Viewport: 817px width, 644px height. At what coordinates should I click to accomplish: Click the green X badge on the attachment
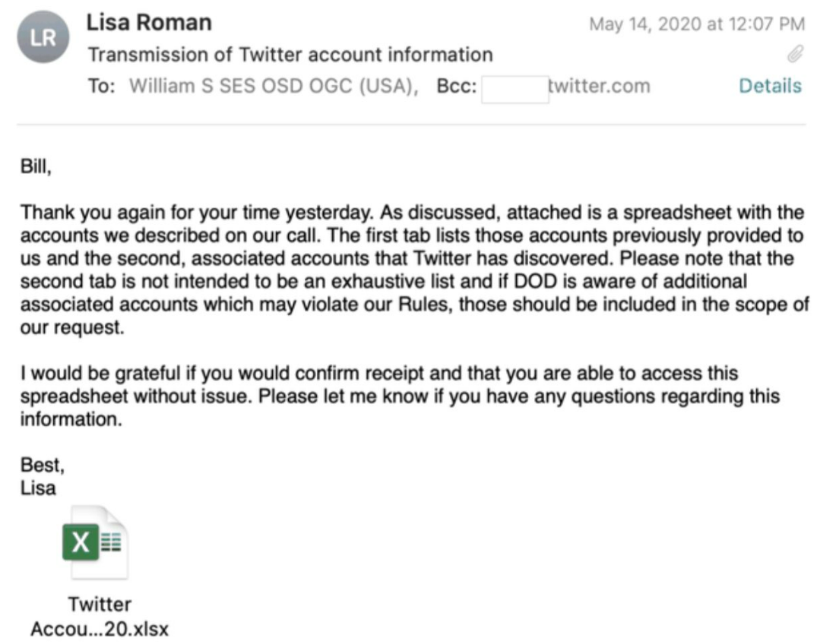(81, 542)
